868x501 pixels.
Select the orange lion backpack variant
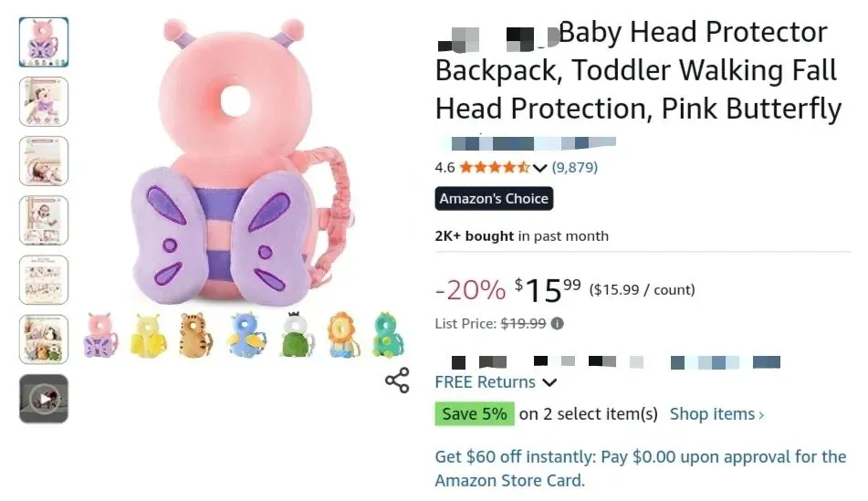click(x=342, y=335)
